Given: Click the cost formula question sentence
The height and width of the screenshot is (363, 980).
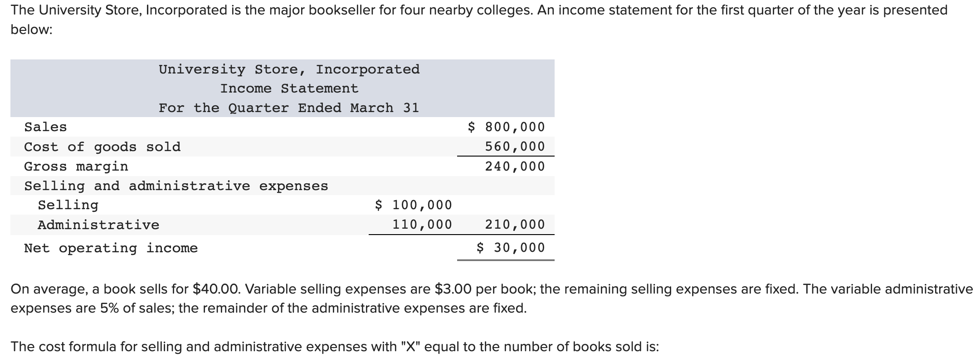Looking at the screenshot, I should pos(335,347).
